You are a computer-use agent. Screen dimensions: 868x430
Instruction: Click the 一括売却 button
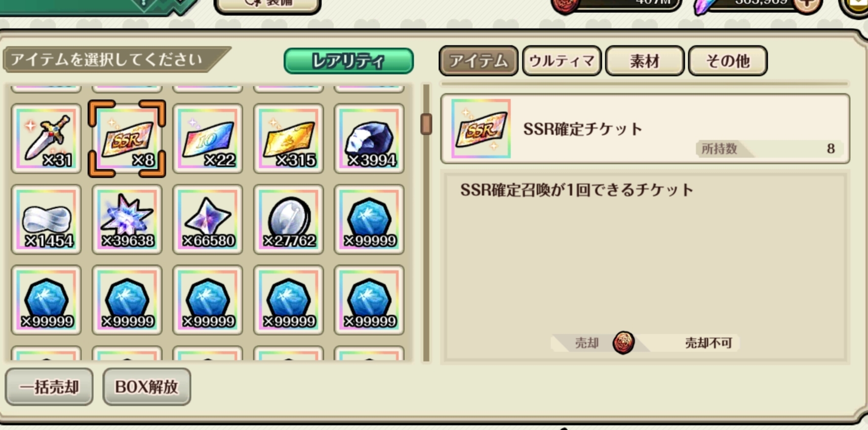click(x=49, y=387)
